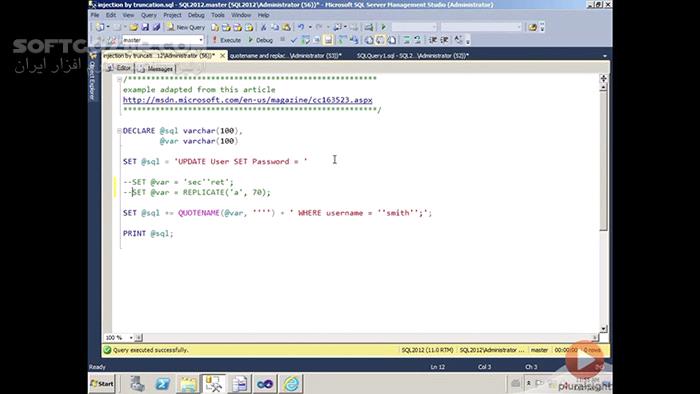Open the active files tab list dropdown

click(x=605, y=56)
